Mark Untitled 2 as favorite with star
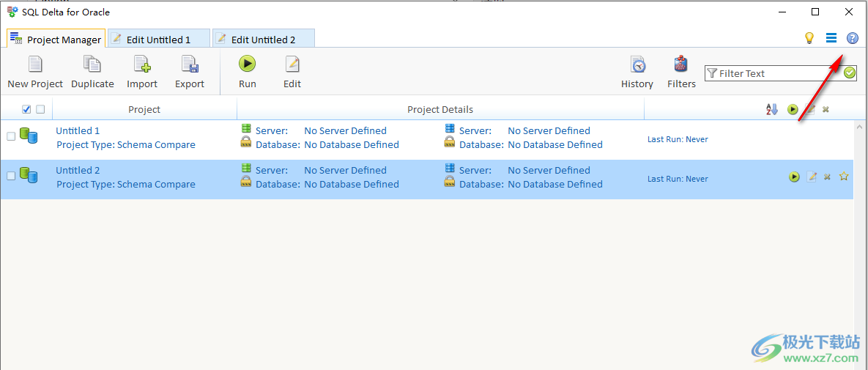 tap(844, 176)
